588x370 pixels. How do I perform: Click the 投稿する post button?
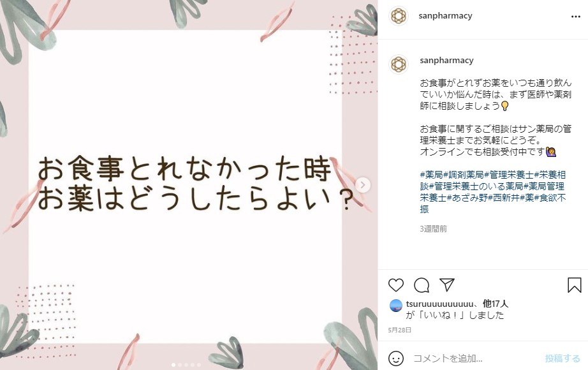(562, 359)
